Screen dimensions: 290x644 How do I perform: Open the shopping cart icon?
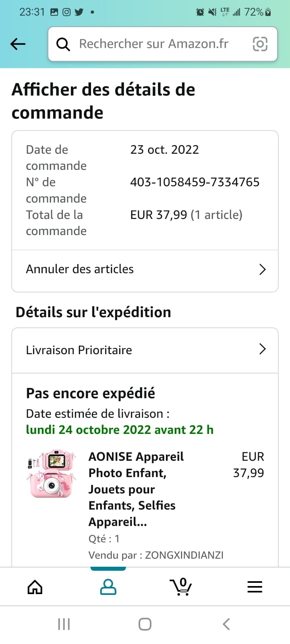coord(181,586)
